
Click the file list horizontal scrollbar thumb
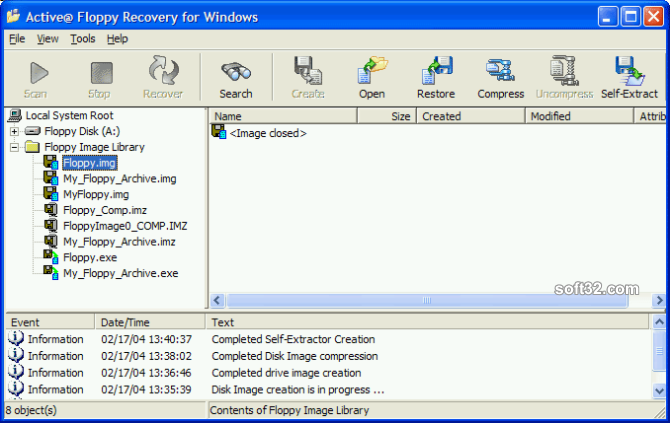[426, 300]
